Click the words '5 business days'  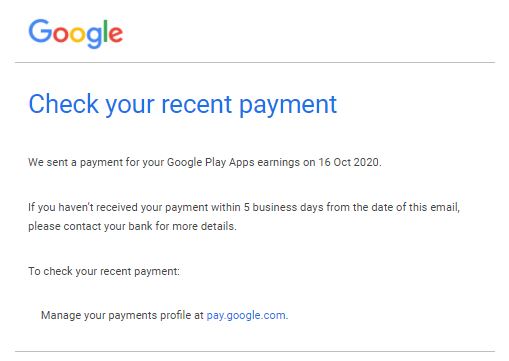click(x=283, y=207)
